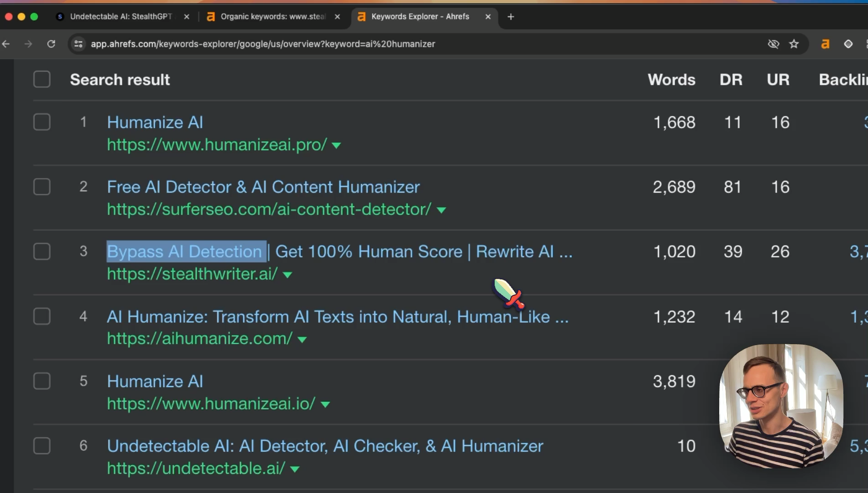Click the Words value 2,689
868x493 pixels.
(x=674, y=187)
